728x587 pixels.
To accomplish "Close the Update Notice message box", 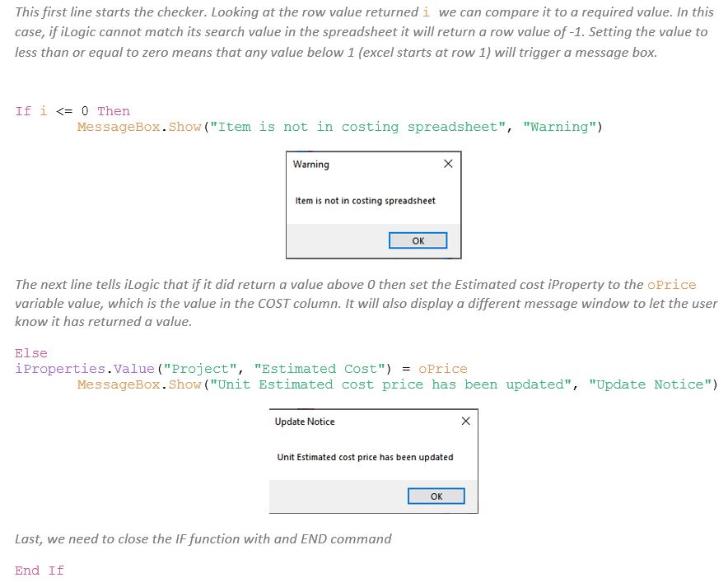I will [x=465, y=421].
